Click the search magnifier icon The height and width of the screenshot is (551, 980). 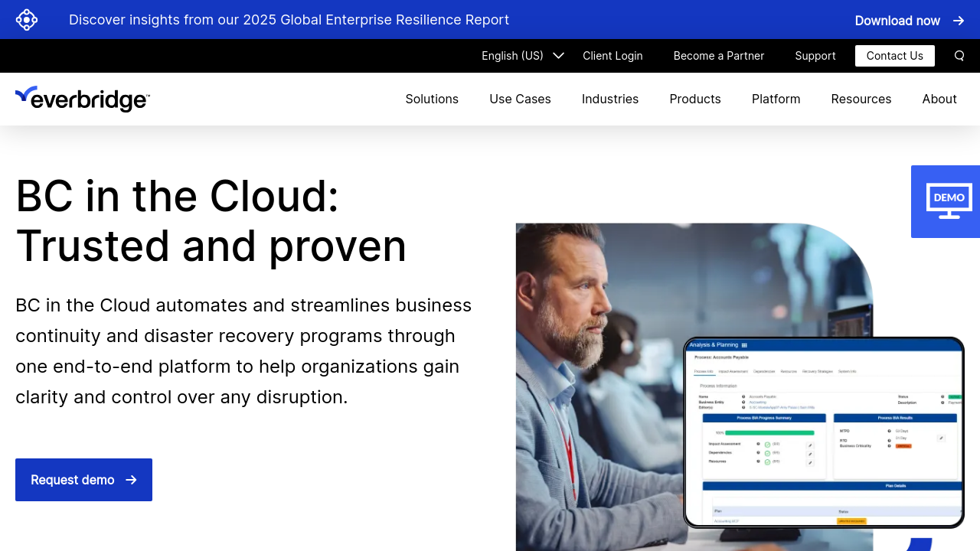[959, 56]
